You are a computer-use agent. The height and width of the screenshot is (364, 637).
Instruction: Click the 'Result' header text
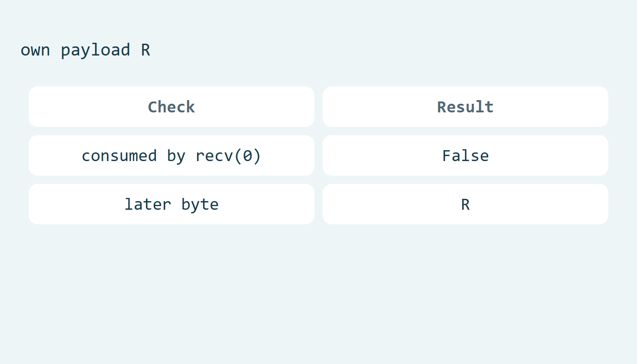click(465, 107)
